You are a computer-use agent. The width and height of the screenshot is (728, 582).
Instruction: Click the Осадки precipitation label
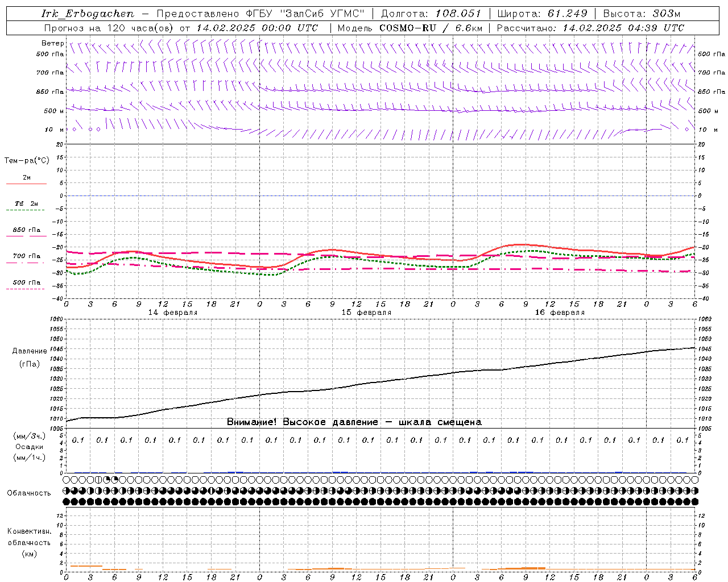coord(30,447)
